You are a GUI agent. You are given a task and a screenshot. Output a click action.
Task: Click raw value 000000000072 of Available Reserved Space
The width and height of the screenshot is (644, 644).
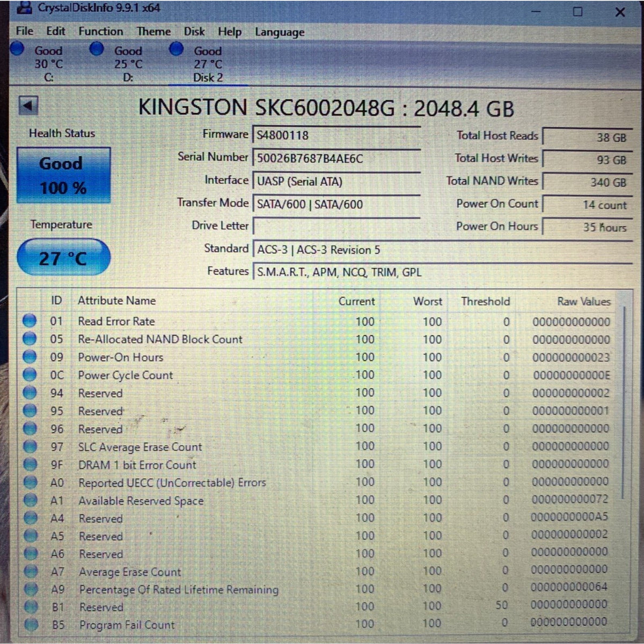pos(570,499)
